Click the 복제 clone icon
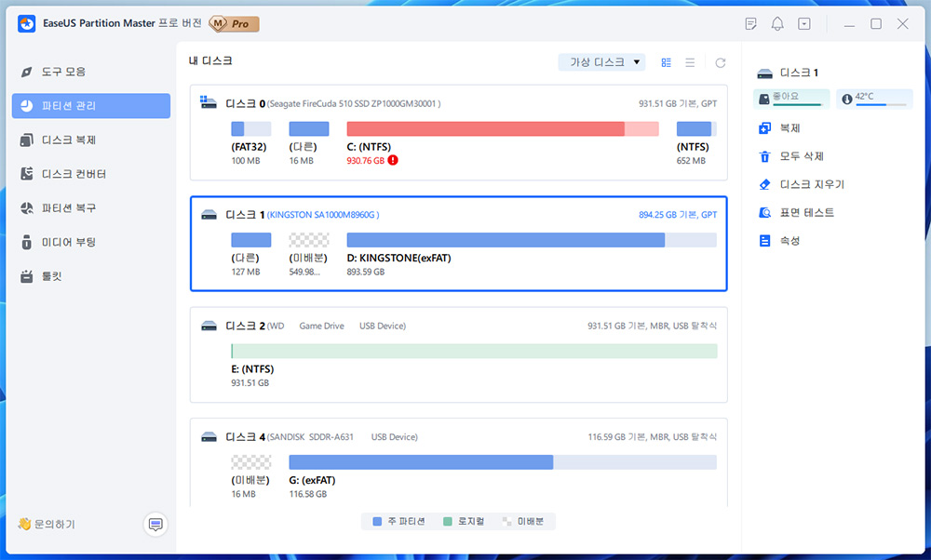 [764, 128]
